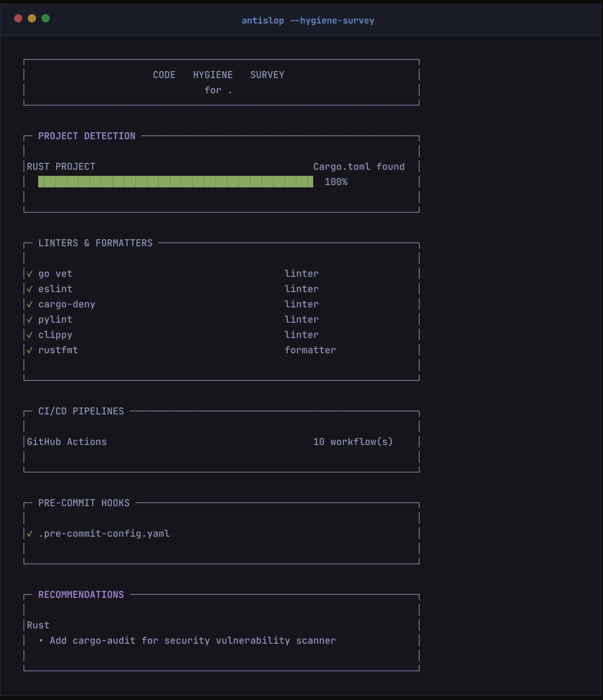
Task: Click the 'linter' type in eslint row
Action: (x=302, y=289)
